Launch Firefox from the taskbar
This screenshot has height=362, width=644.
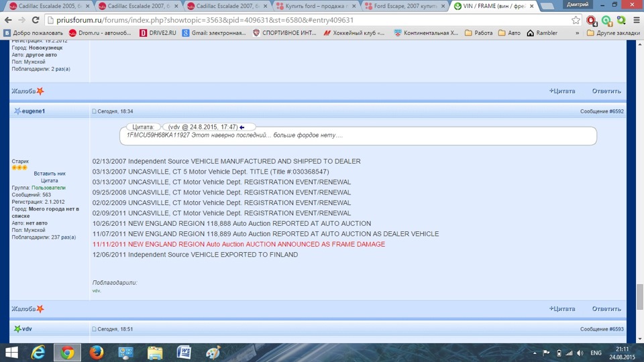coord(96,353)
